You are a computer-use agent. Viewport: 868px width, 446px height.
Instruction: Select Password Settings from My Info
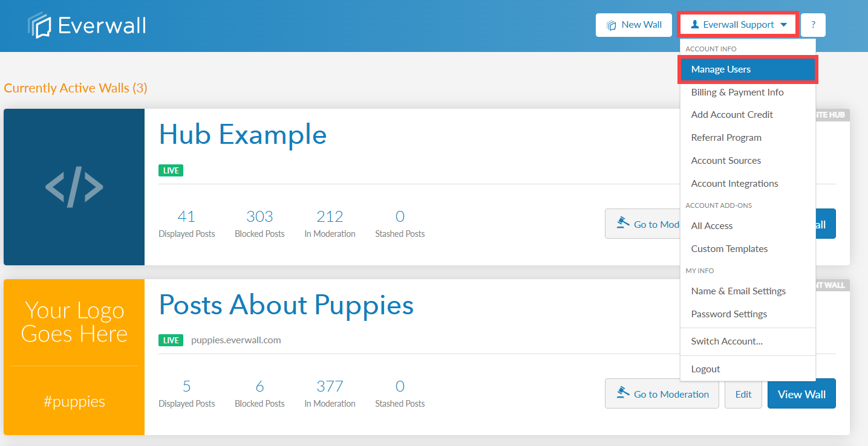tap(729, 314)
